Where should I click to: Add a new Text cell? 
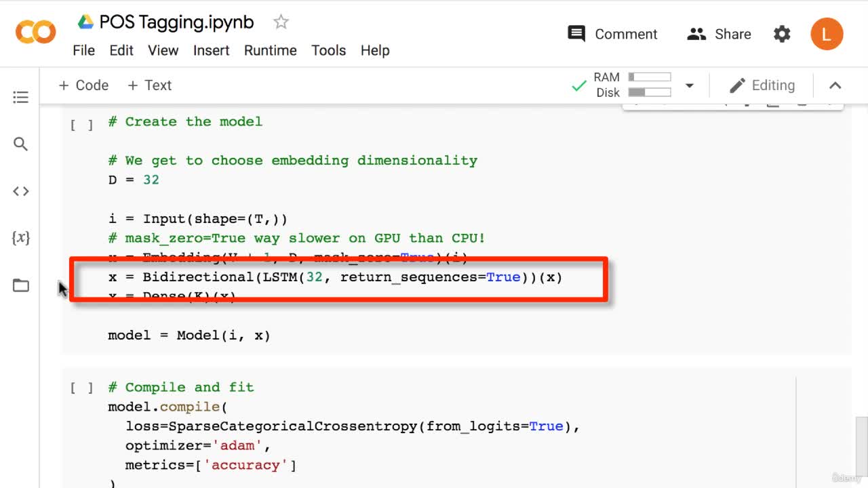[149, 85]
